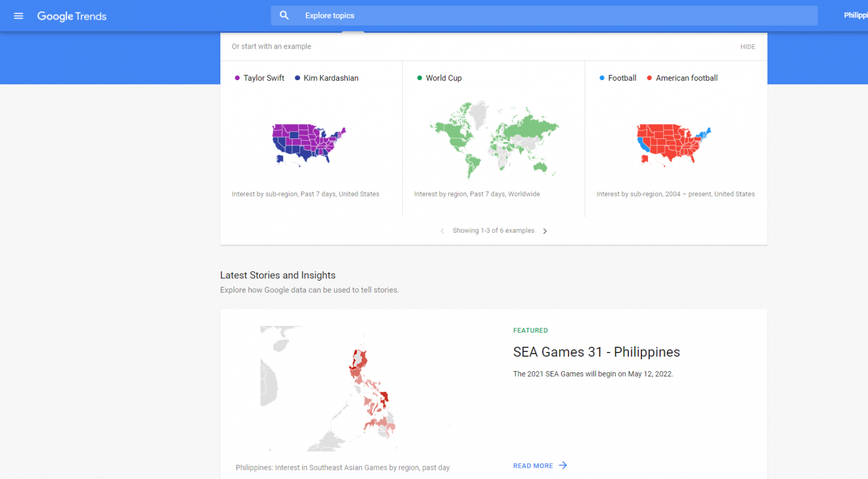Select the Kim Kardashian blue legend dot
Viewport: 868px width, 479px height.
(x=297, y=77)
